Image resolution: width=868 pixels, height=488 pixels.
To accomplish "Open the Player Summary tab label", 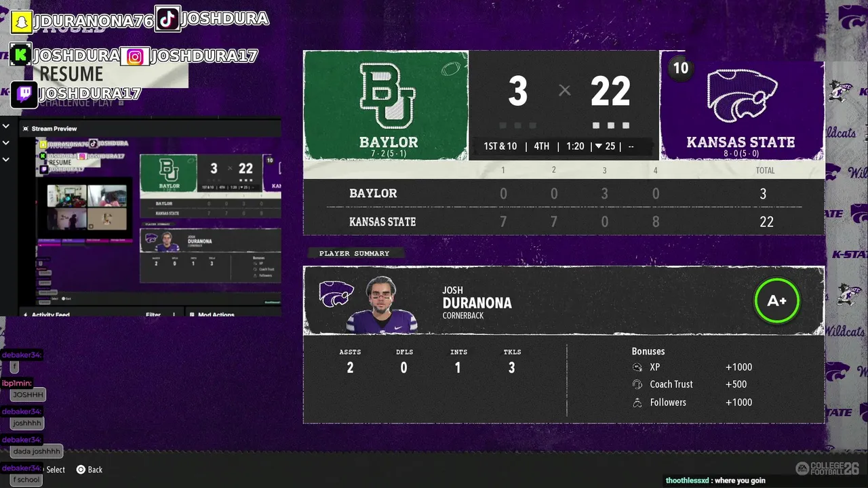I will point(354,253).
